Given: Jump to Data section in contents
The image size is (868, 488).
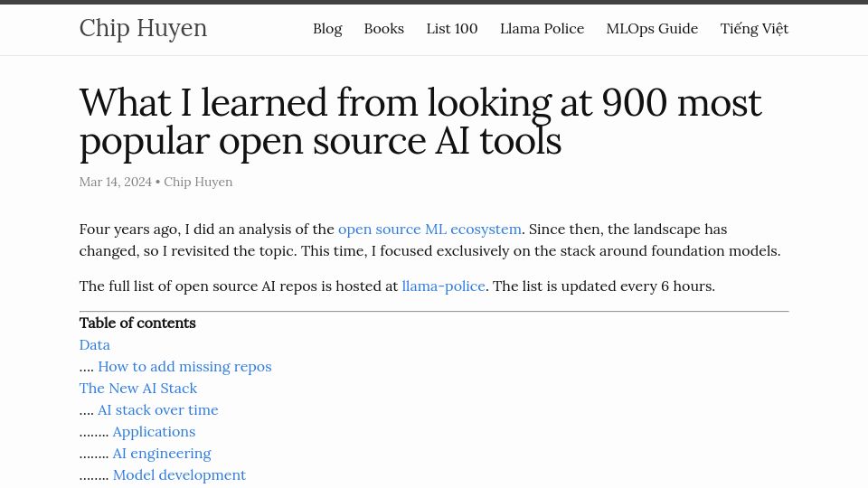Looking at the screenshot, I should click(95, 344).
